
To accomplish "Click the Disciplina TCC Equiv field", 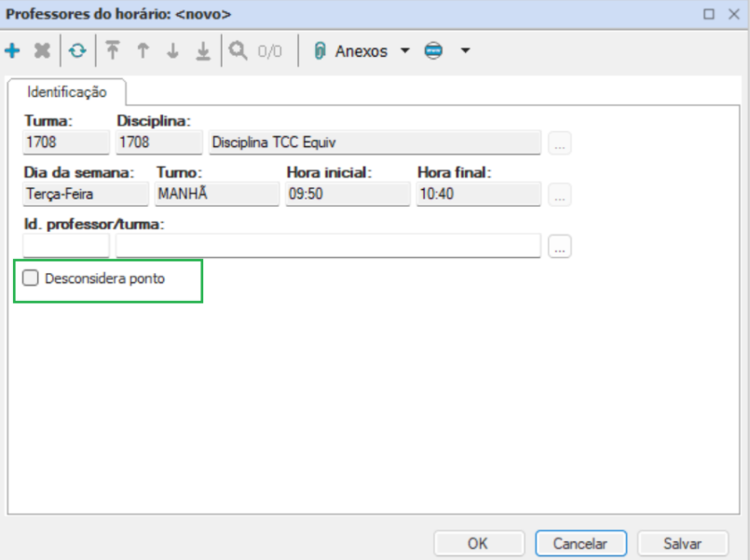I will tap(375, 143).
